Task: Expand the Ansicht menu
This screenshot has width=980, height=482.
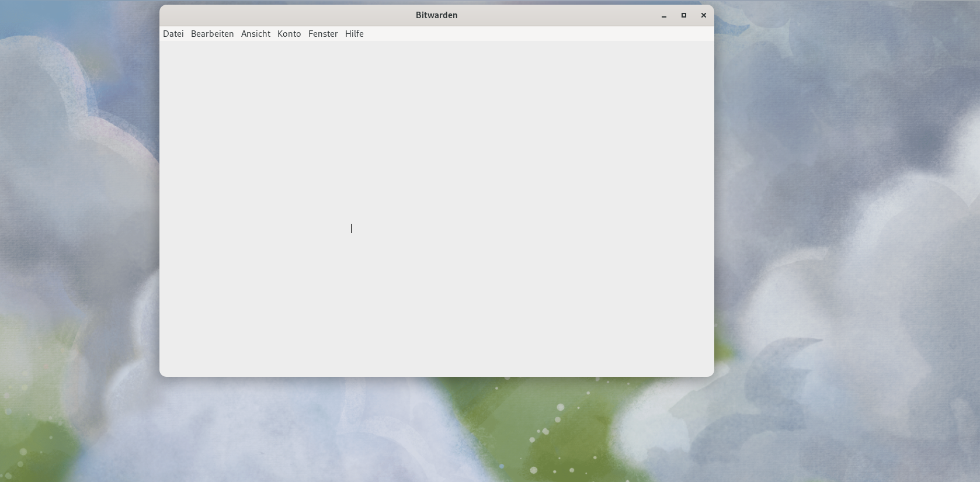Action: coord(255,34)
